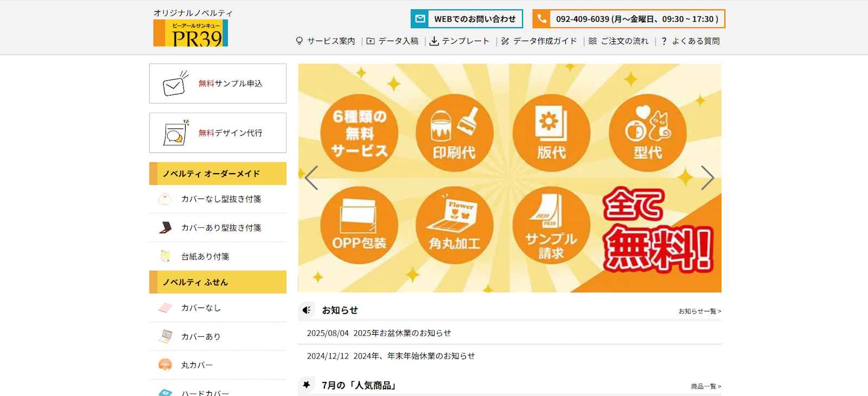Click the 印刷代 paint bucket circle
The image size is (868, 396).
point(454,133)
